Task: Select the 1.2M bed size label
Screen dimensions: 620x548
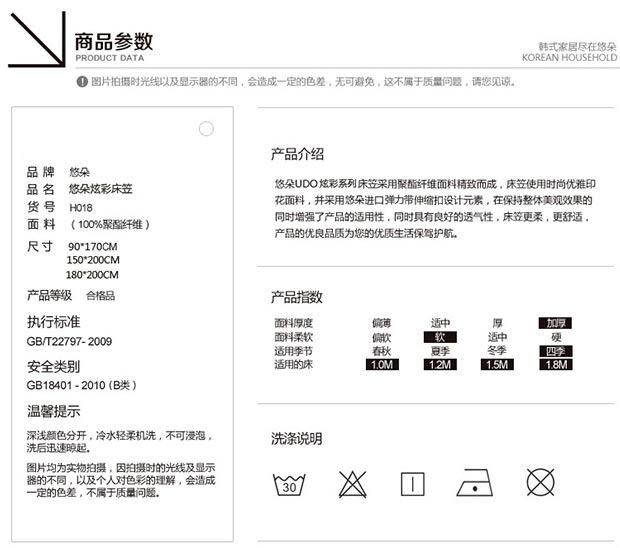Action: click(440, 365)
